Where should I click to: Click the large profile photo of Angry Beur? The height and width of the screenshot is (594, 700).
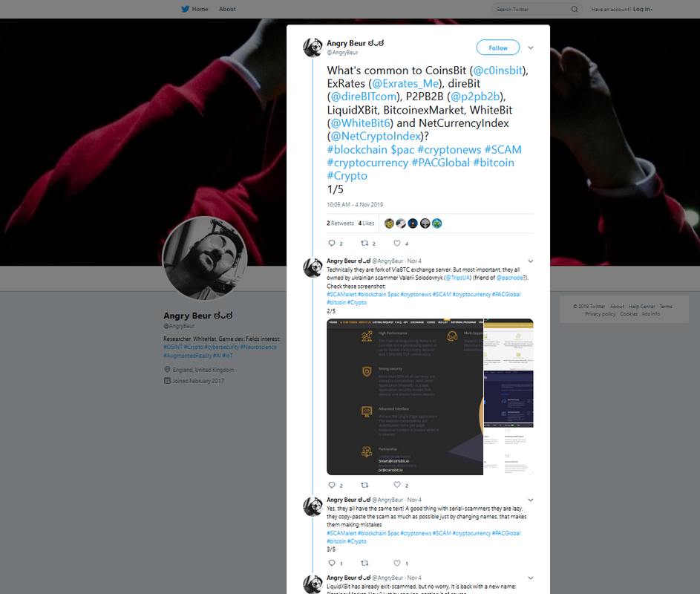tap(205, 258)
